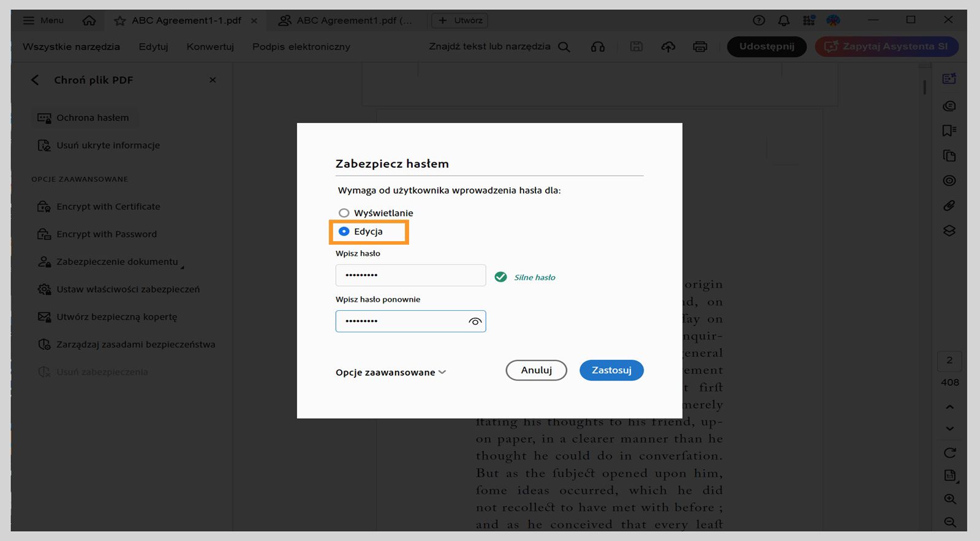Star the ABC Agreement1-1.pdf tab
This screenshot has height=541, width=980.
click(120, 21)
